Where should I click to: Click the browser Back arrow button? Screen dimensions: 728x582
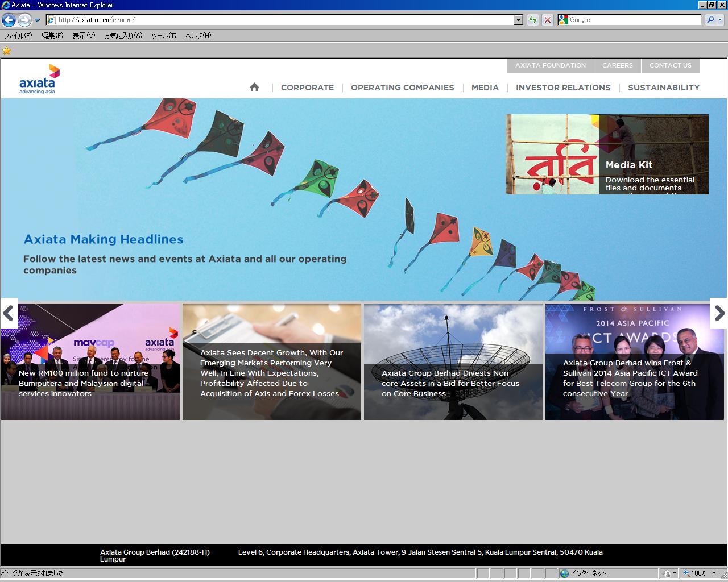click(x=9, y=20)
